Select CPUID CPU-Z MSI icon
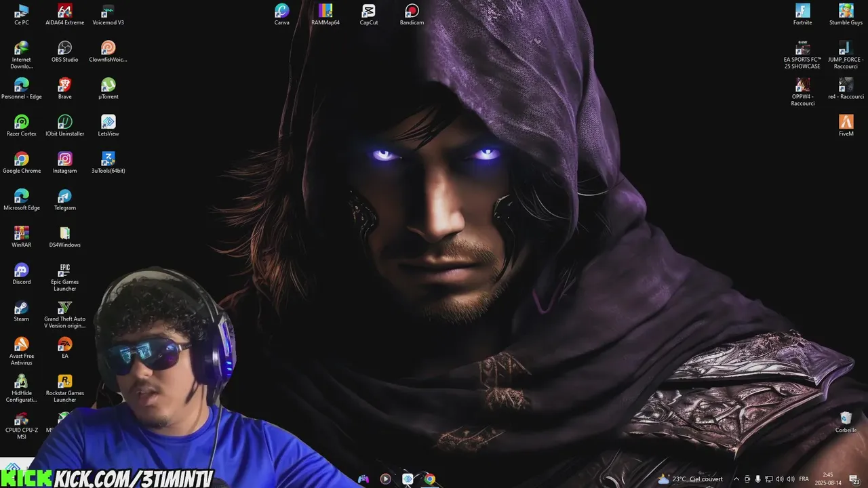Viewport: 868px width, 488px height. coord(22,426)
